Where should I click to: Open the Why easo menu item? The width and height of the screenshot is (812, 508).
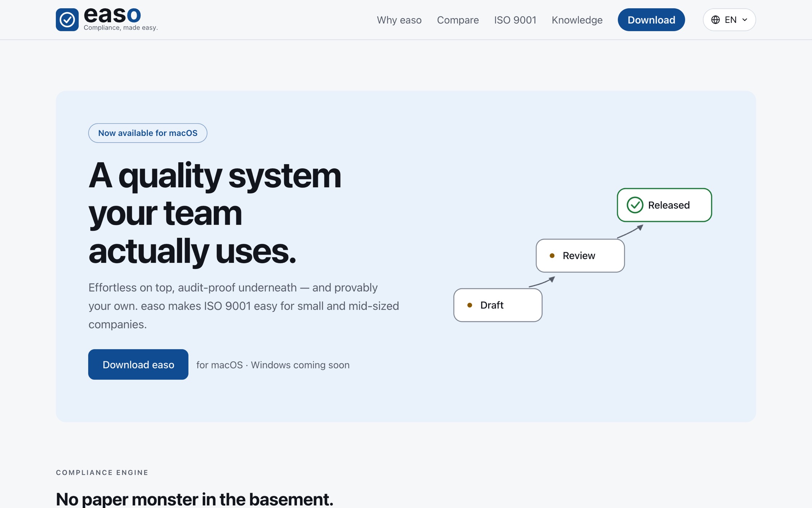coord(399,20)
